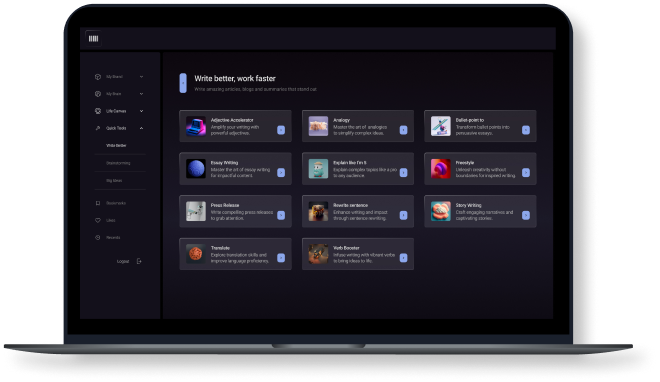This screenshot has height=382, width=660.
Task: Click the Story Writing thumbnail
Action: [441, 211]
